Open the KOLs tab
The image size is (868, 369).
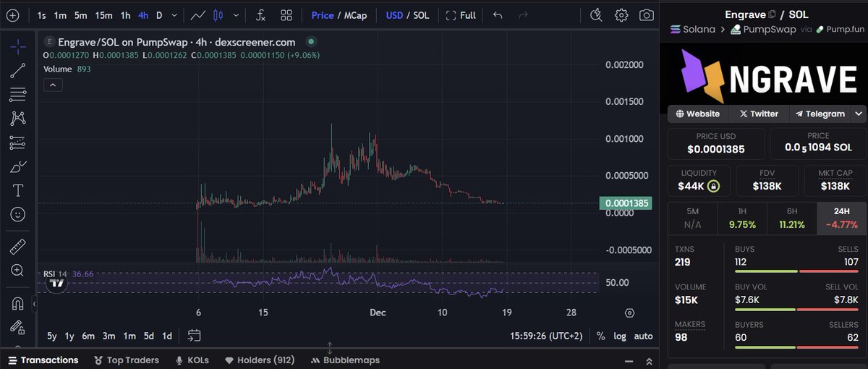pos(191,360)
